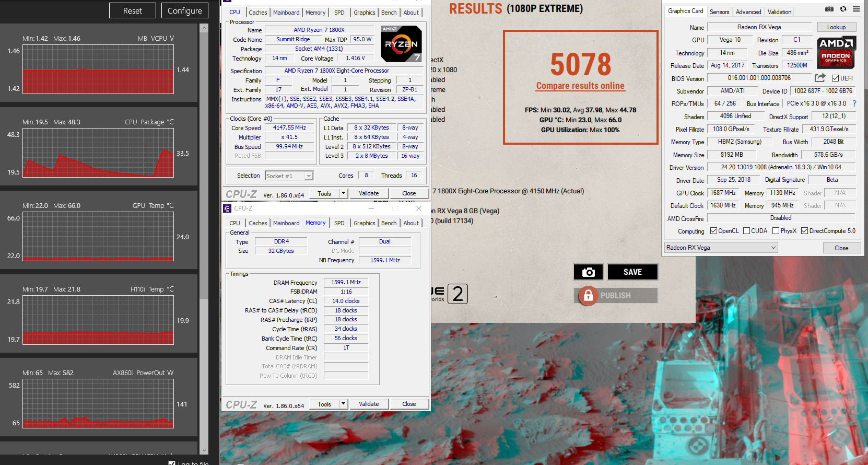Click the AX860i PowerOut graph
This screenshot has width=868, height=465.
(x=98, y=404)
